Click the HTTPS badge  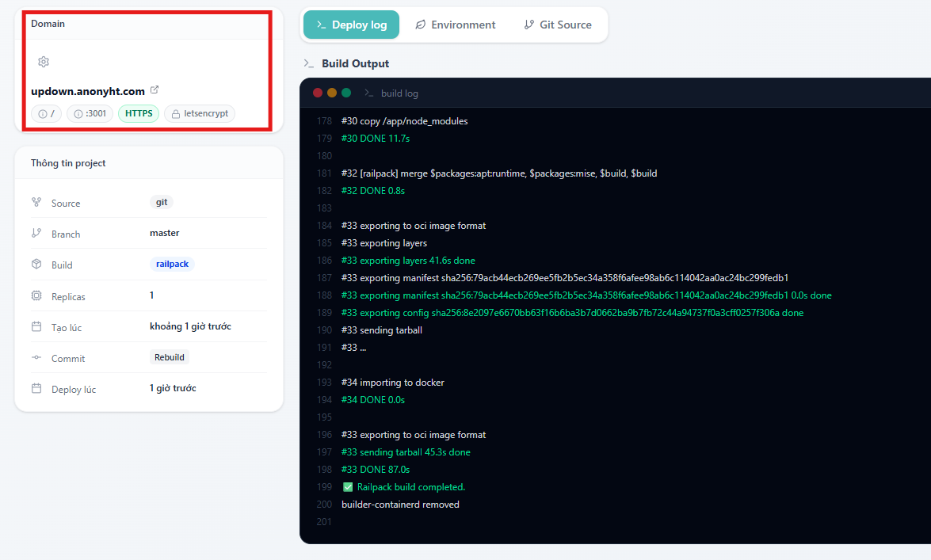[139, 113]
